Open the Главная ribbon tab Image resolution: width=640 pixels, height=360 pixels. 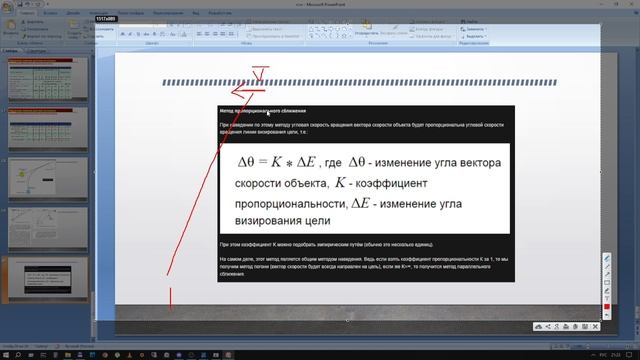click(x=28, y=13)
